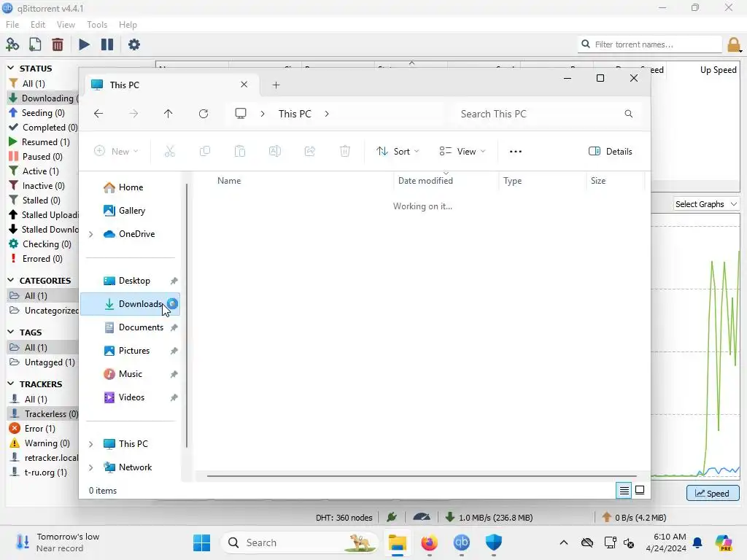Open the See more ellipsis menu
Screen dimensions: 747x560
[516, 152]
